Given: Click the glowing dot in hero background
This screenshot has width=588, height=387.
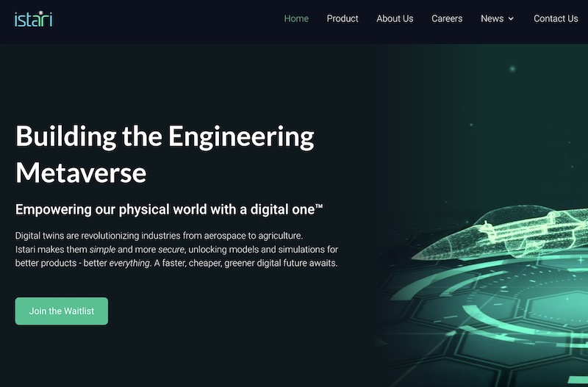Looking at the screenshot, I should click(x=512, y=68).
